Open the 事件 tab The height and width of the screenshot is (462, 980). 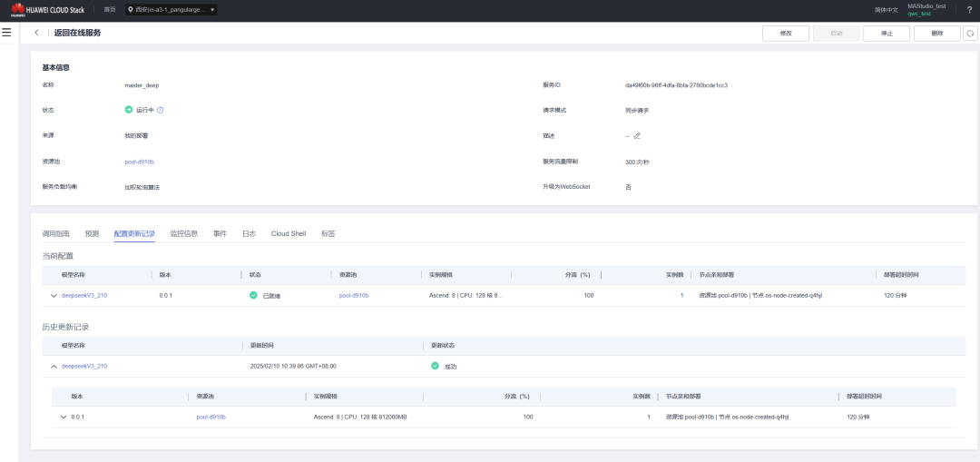click(220, 234)
